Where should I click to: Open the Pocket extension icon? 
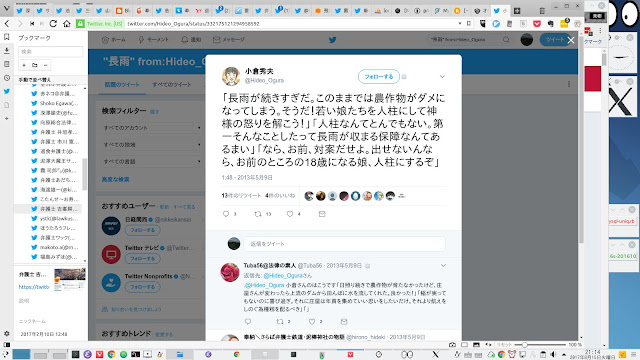point(537,24)
